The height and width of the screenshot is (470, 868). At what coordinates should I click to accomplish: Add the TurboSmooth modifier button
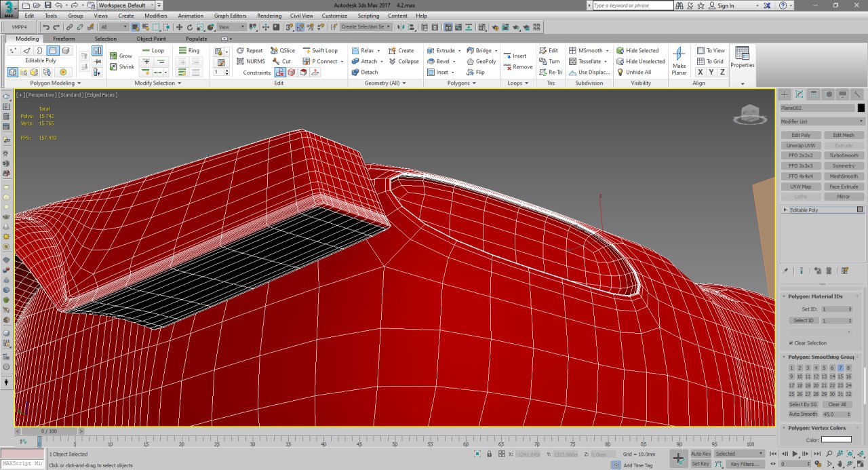pyautogui.click(x=844, y=155)
